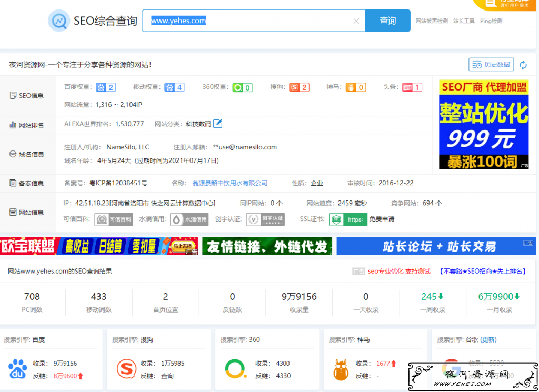This screenshot has width=539, height=392.
Task: Open the Ping检测 link
Action: 491,21
